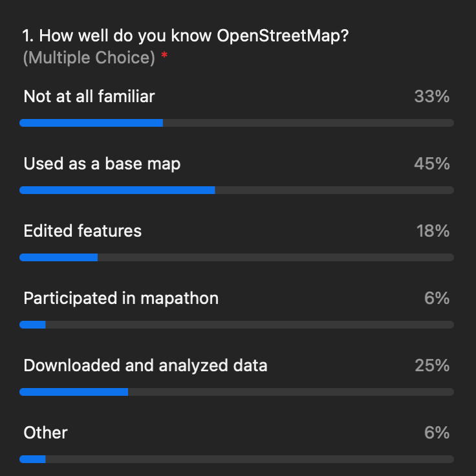
Task: Select the 'Participated in mapathon' option
Action: (121, 298)
